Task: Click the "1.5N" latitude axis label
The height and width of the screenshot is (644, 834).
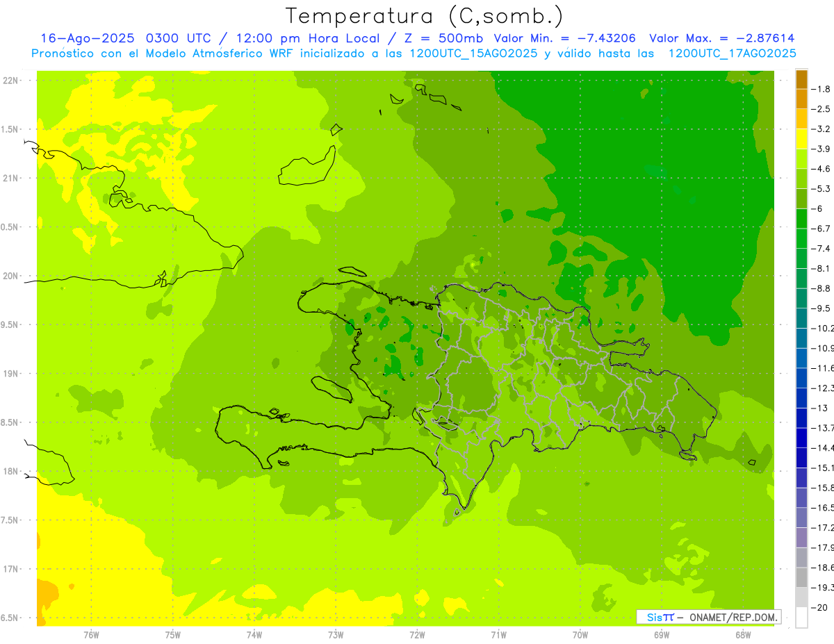Action: point(10,129)
